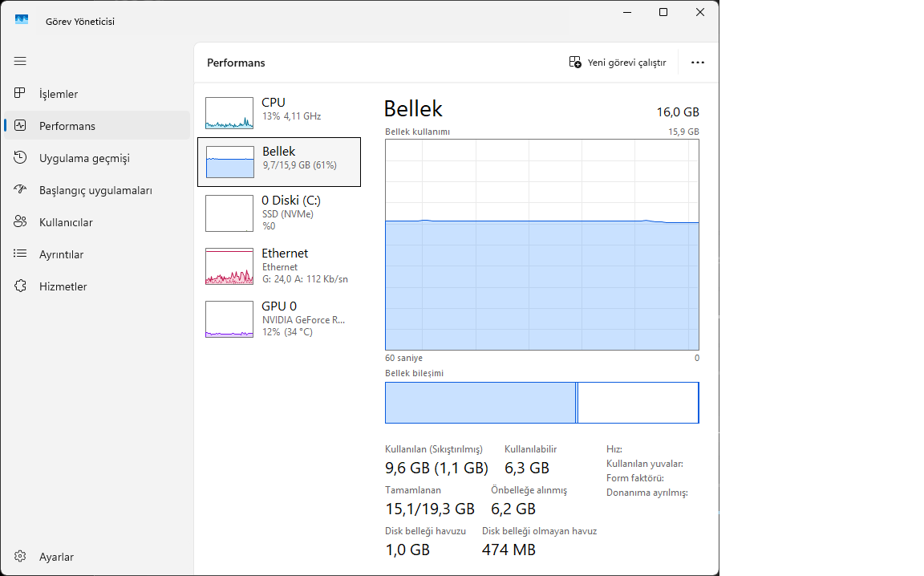Click the Bellek kullanımı usage graph
This screenshot has width=924, height=576.
pyautogui.click(x=541, y=245)
